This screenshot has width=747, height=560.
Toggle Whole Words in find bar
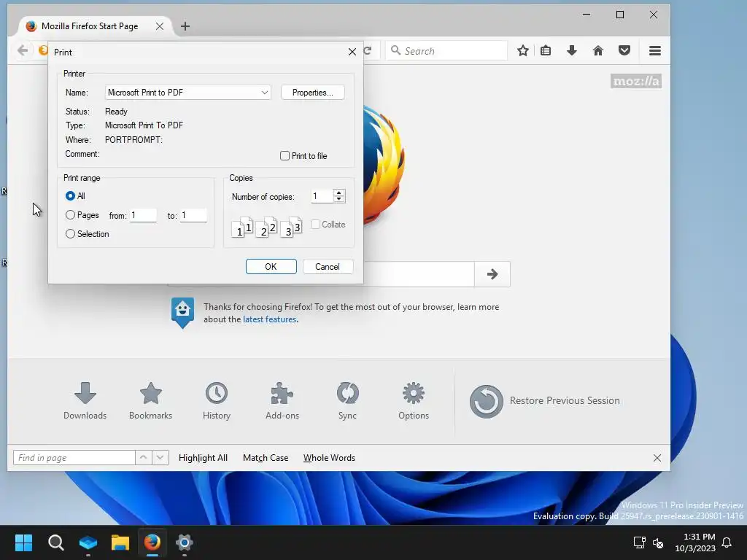coord(329,458)
